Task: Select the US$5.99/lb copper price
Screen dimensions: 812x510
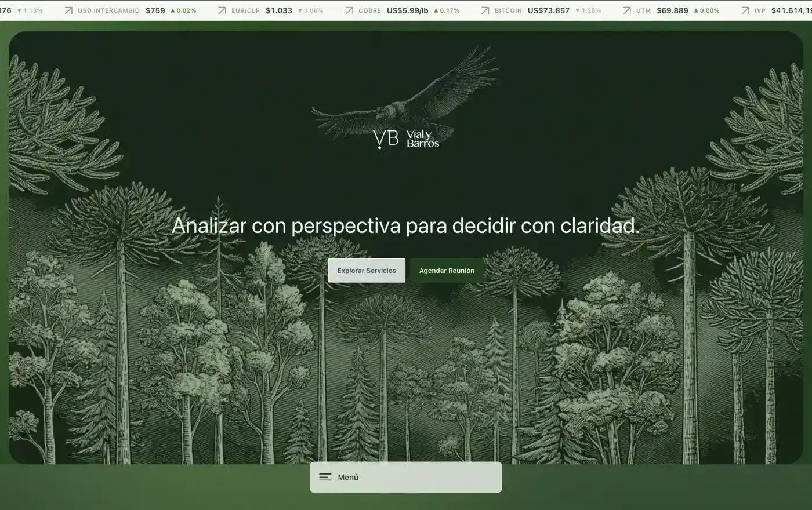Action: pos(407,10)
